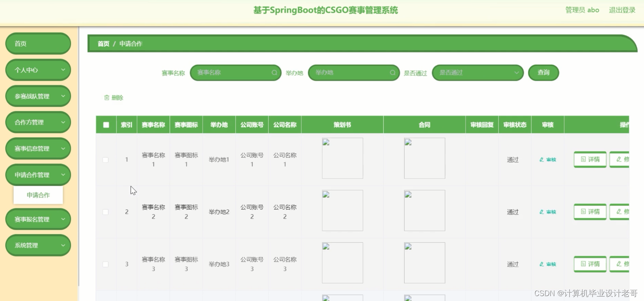Viewport: 644px width, 301px height.
Task: Click cell 公司账号 3
Action: 252,265
